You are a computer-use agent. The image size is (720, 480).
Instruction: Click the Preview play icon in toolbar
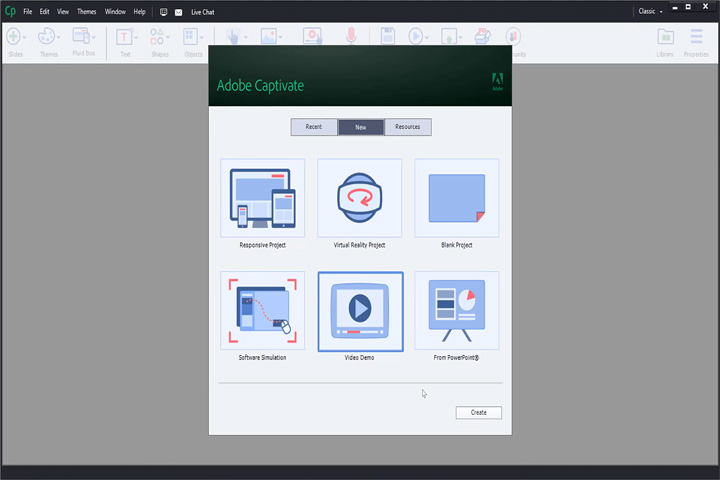click(415, 36)
